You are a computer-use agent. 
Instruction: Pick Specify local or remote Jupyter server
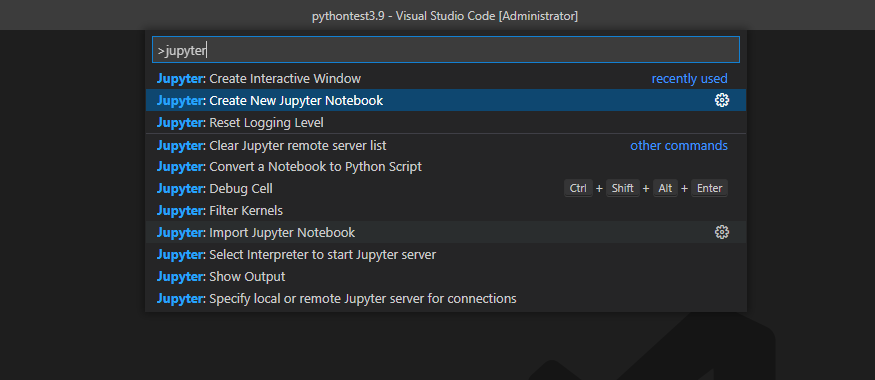(x=446, y=299)
